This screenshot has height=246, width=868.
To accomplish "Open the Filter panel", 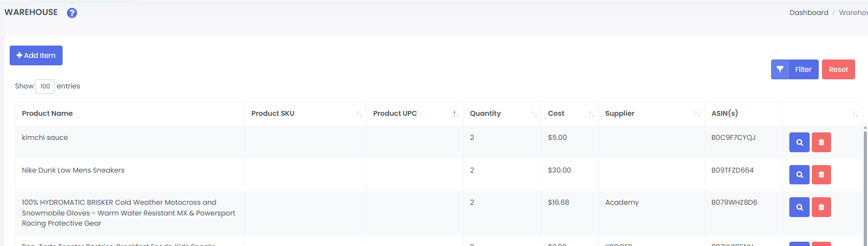I will tap(795, 69).
